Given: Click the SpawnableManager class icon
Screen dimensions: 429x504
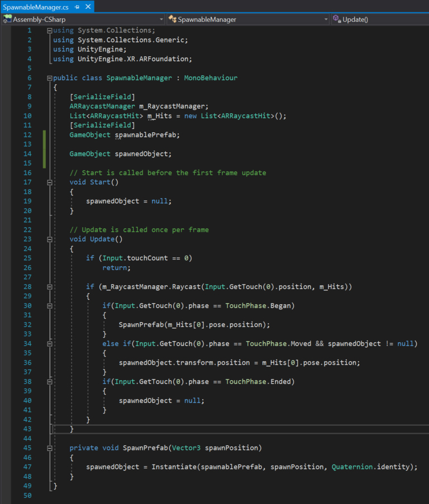Looking at the screenshot, I should (173, 20).
